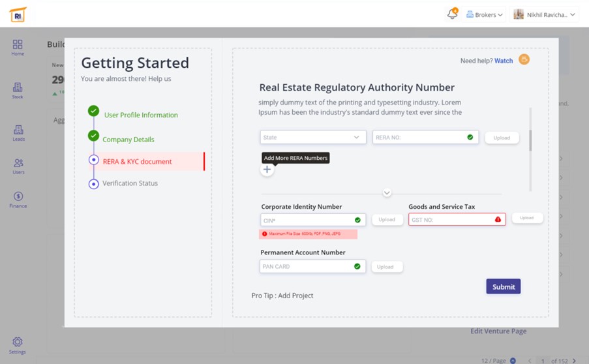The image size is (589, 364).
Task: Select the Verification Status step
Action: tap(130, 183)
